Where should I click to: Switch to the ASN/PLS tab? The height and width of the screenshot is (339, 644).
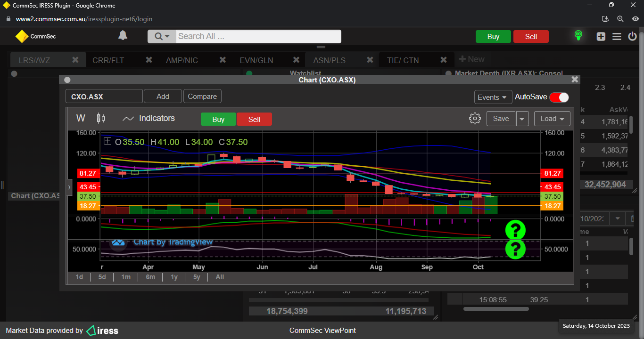tap(330, 60)
